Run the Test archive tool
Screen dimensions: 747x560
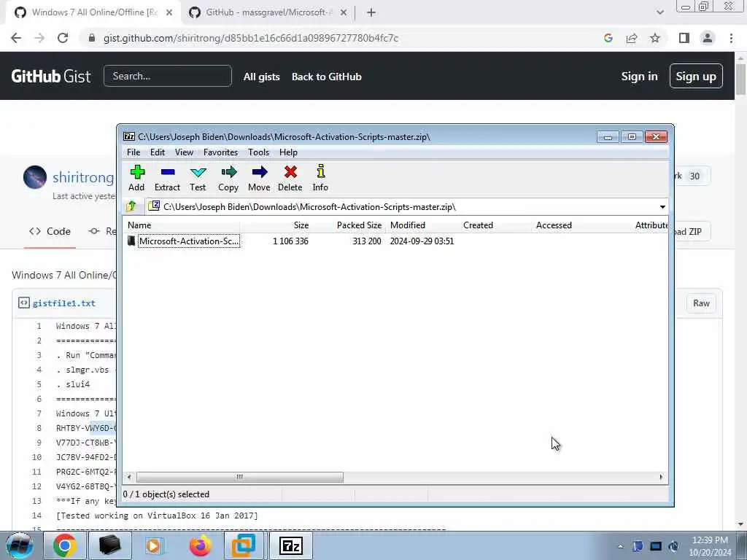click(x=198, y=178)
